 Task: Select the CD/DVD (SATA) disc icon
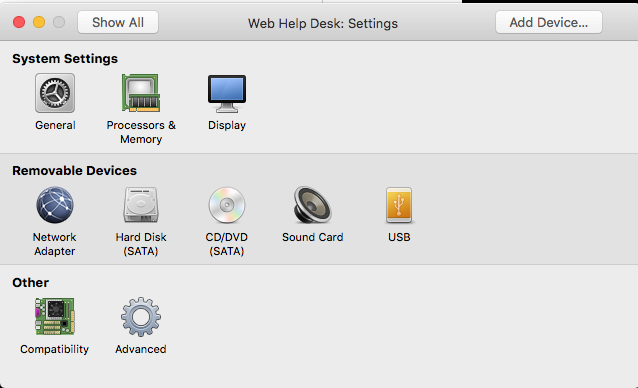coord(227,205)
